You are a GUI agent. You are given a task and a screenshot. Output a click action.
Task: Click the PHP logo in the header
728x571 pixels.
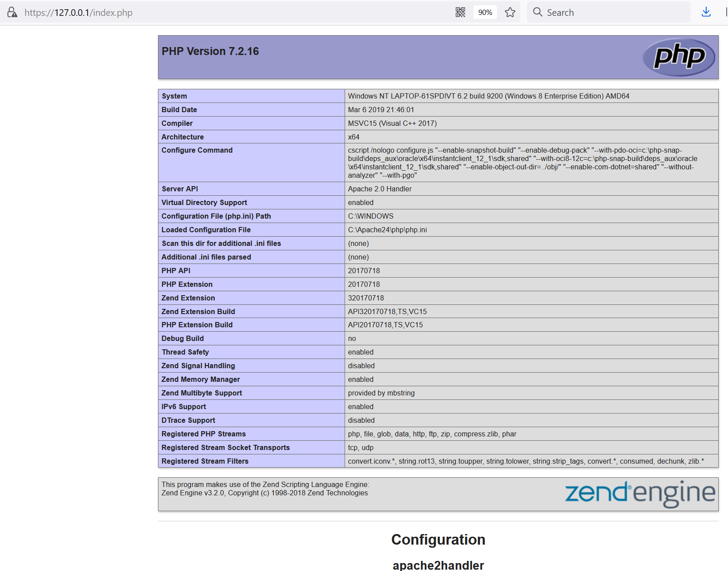679,57
